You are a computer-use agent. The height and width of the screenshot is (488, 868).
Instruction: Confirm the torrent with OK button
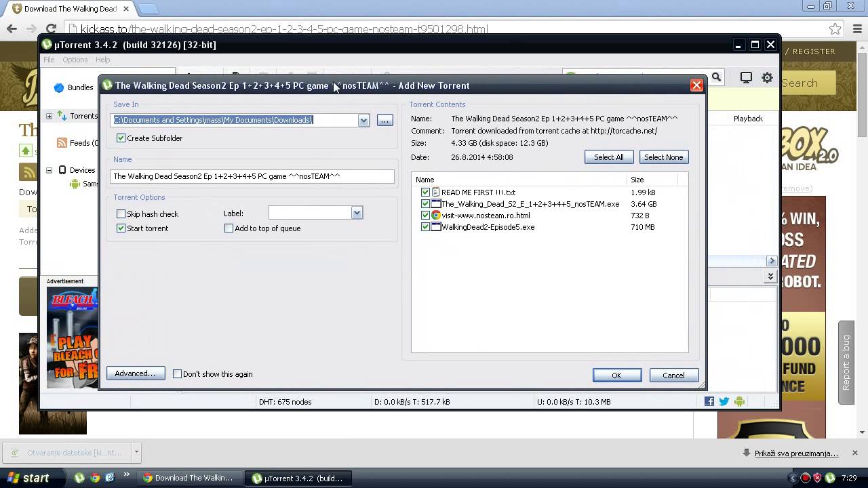pyautogui.click(x=616, y=375)
